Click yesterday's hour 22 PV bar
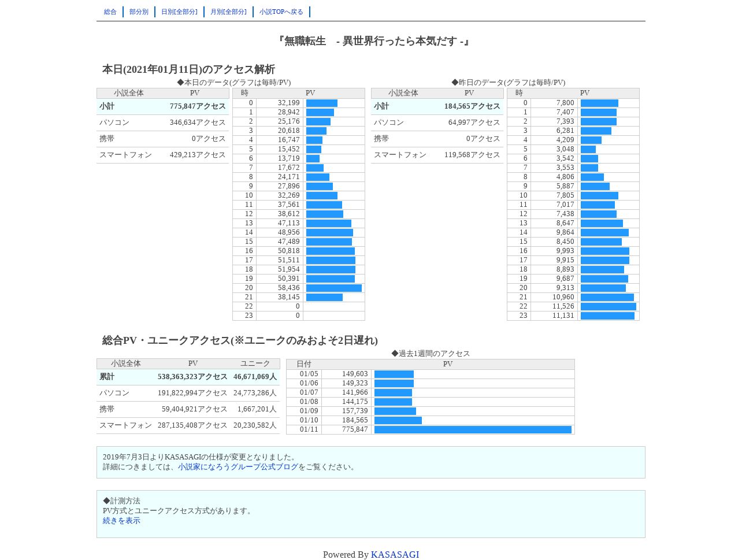 (x=609, y=306)
